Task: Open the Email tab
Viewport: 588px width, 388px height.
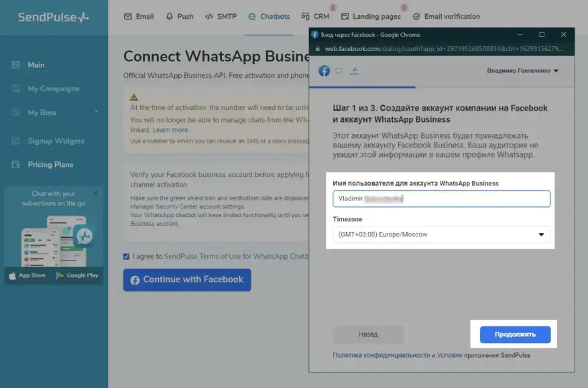Action: coord(139,17)
